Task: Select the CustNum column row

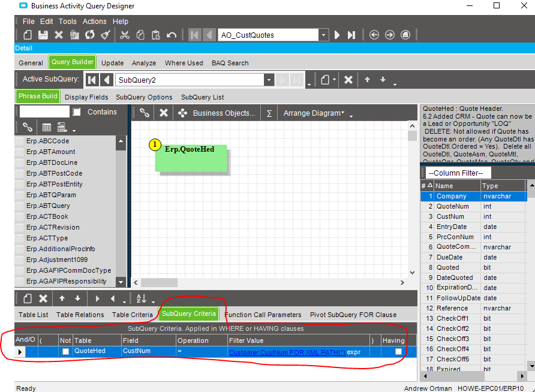Action: [473, 216]
